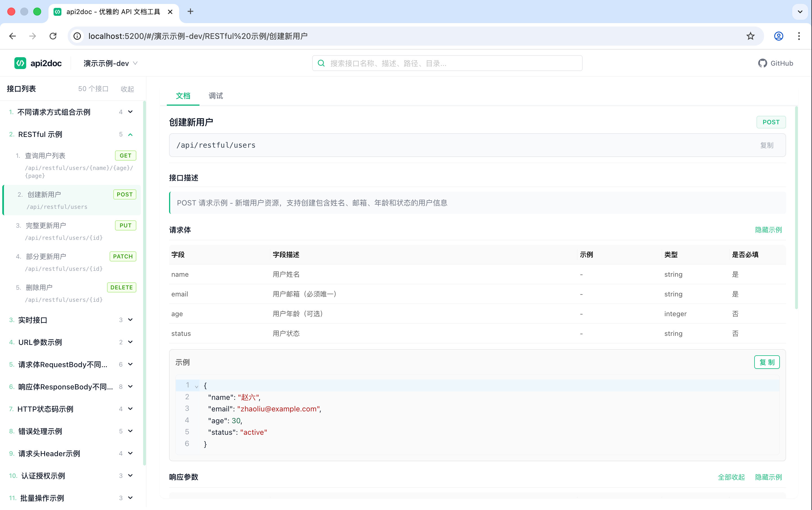Expand the 认证授权示例 group
Image resolution: width=812 pixels, height=510 pixels.
coord(72,476)
